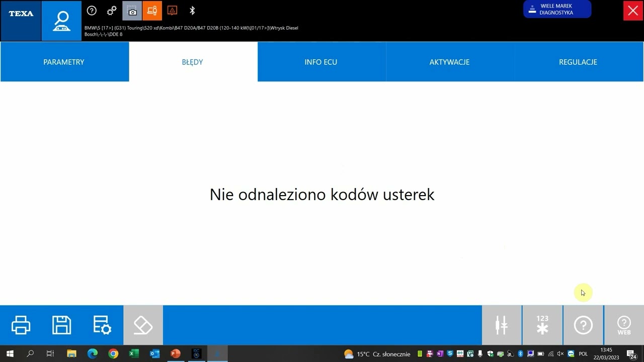The image size is (644, 362).
Task: Click the Bluetooth icon in top toolbar
Action: point(192,11)
